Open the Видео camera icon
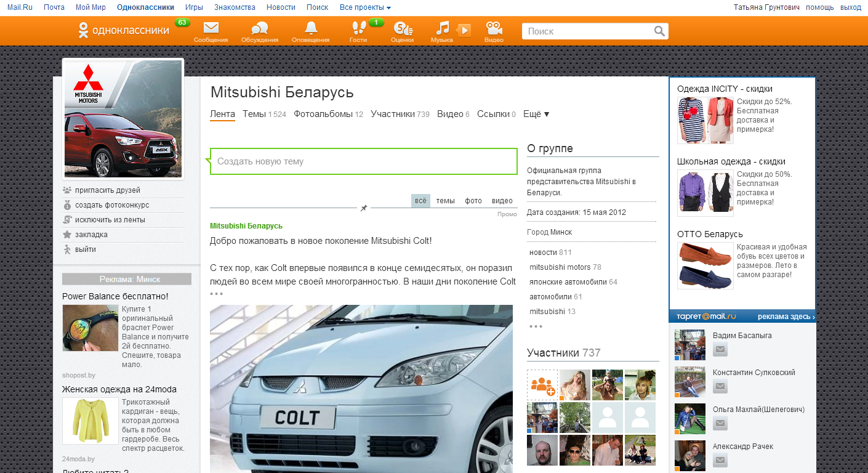 [x=494, y=28]
